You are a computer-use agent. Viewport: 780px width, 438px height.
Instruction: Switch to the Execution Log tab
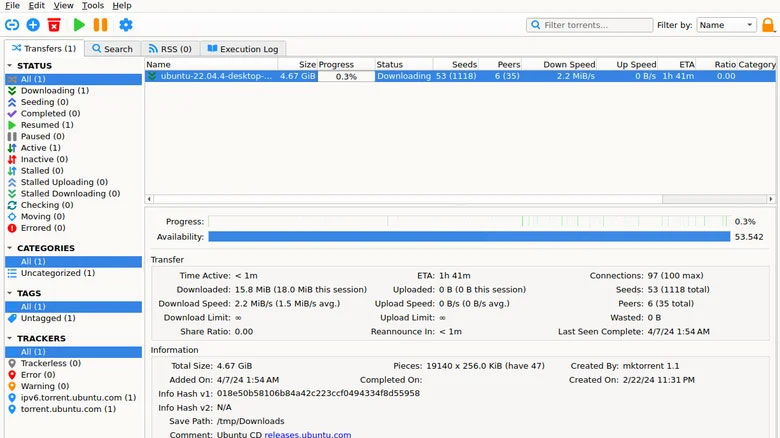pyautogui.click(x=243, y=49)
